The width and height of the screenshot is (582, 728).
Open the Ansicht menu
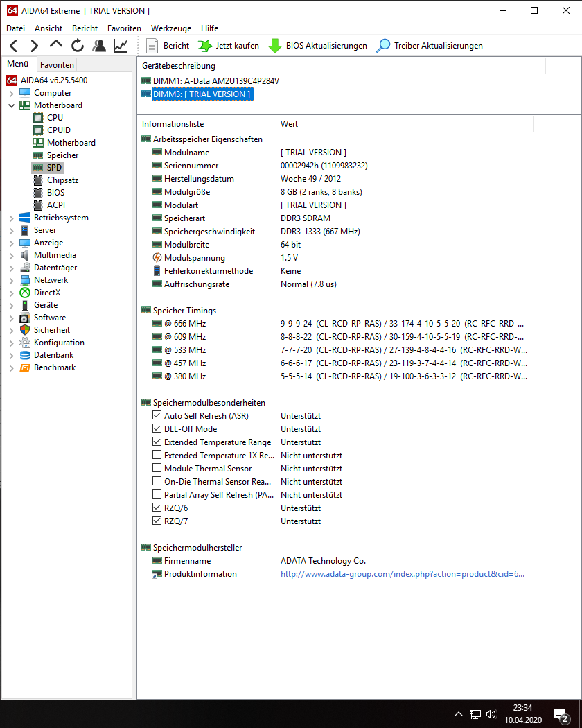click(x=48, y=28)
